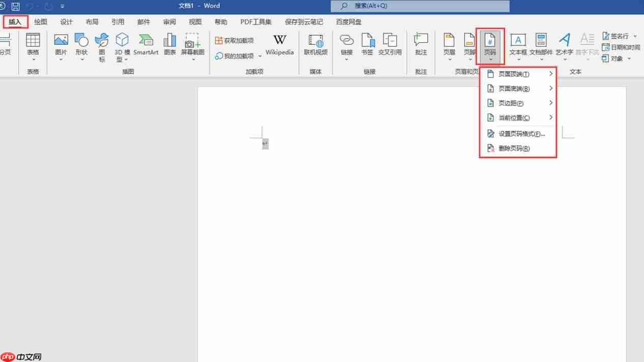Choose 删除页码(R) to remove page numbers
Screen dimensions: 644x362
pos(518,148)
